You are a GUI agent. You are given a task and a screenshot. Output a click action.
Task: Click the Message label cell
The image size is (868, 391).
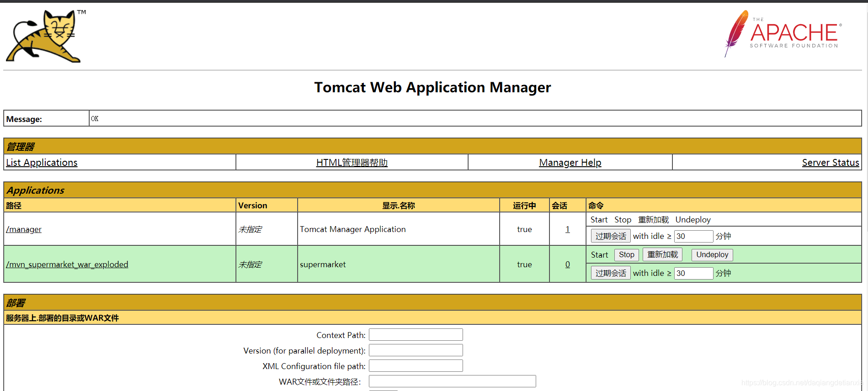pos(46,119)
